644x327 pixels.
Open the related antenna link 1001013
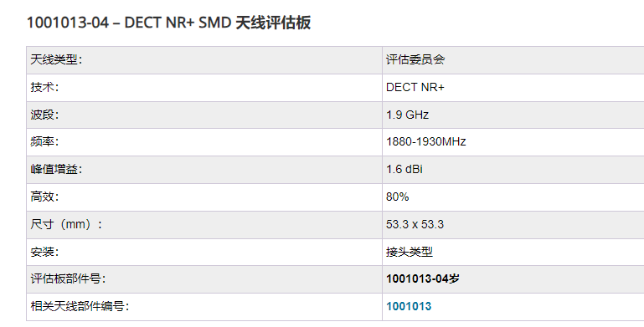(x=409, y=306)
